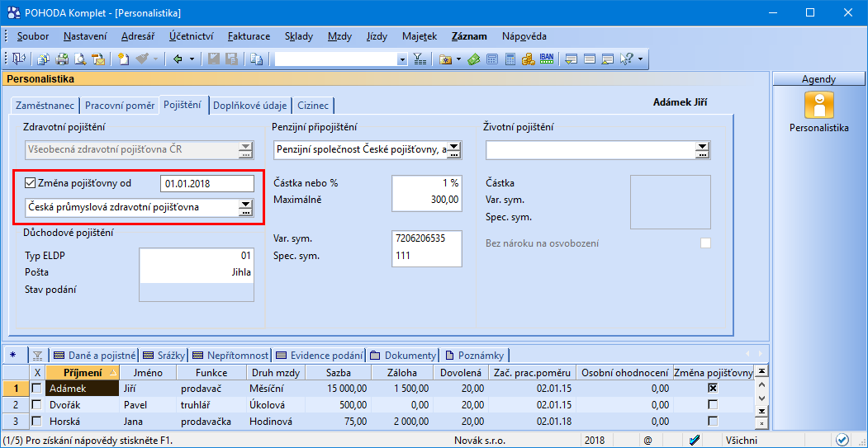Image resolution: width=868 pixels, height=448 pixels.
Task: Click the IBAN toolbar icon
Action: pos(546,59)
